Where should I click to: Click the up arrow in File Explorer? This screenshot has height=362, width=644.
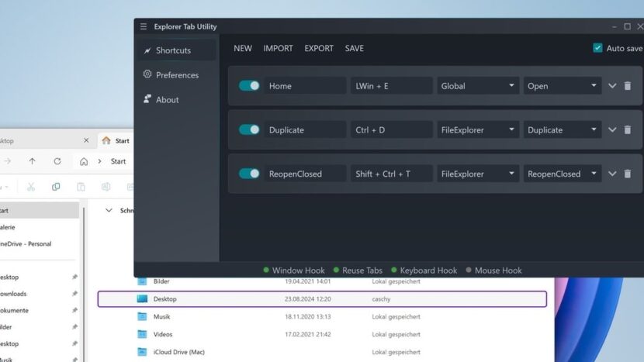[x=32, y=161]
